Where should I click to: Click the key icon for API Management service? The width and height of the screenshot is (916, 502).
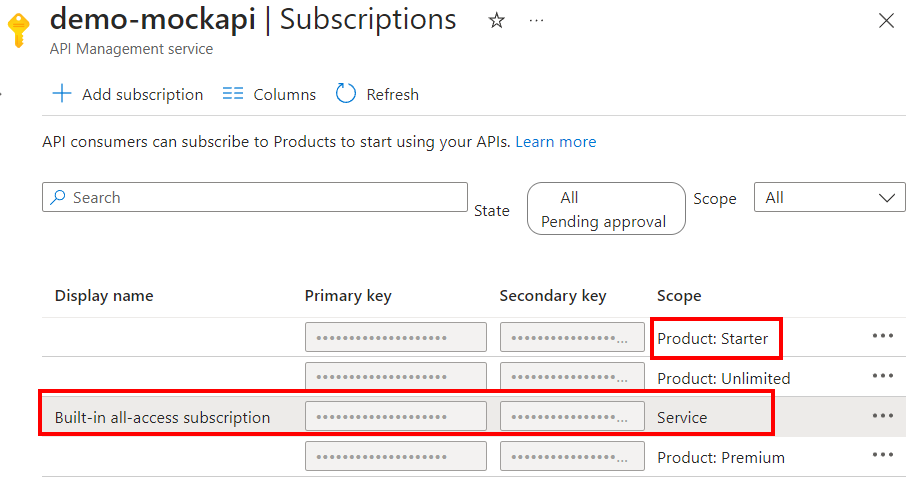[17, 30]
